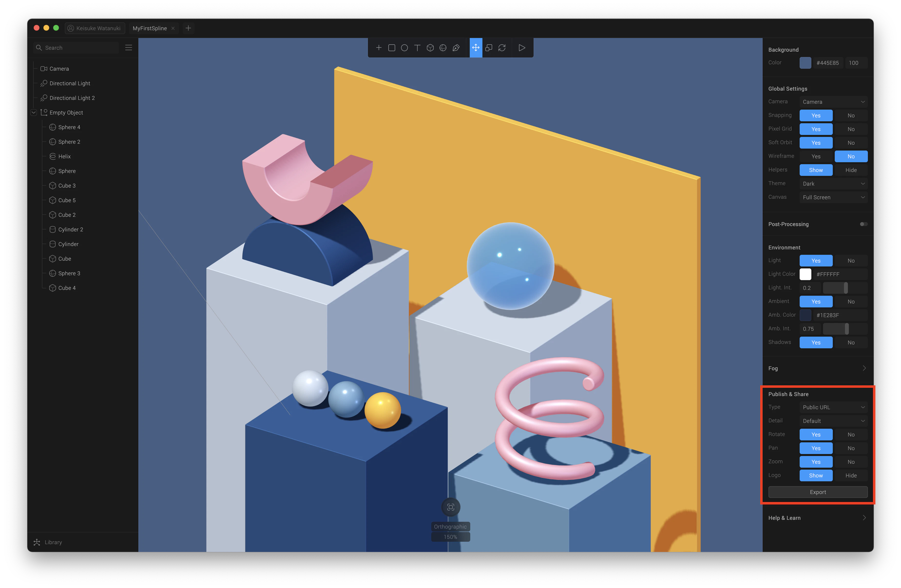Open the Theme dropdown showing Dark
The height and width of the screenshot is (588, 901).
[x=834, y=183]
